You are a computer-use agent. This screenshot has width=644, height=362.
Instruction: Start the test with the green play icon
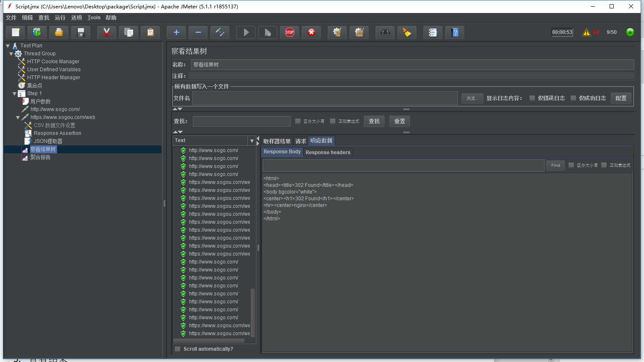pos(246,32)
